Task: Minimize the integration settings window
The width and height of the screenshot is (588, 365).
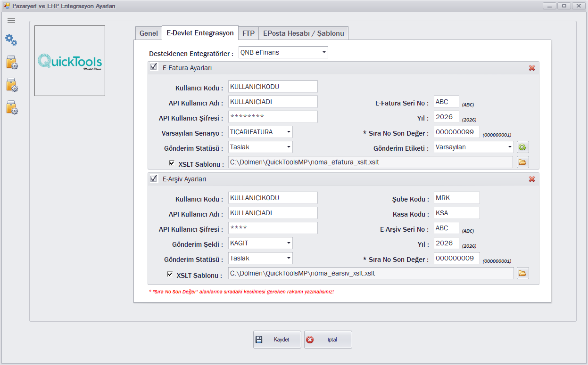Action: [x=549, y=6]
